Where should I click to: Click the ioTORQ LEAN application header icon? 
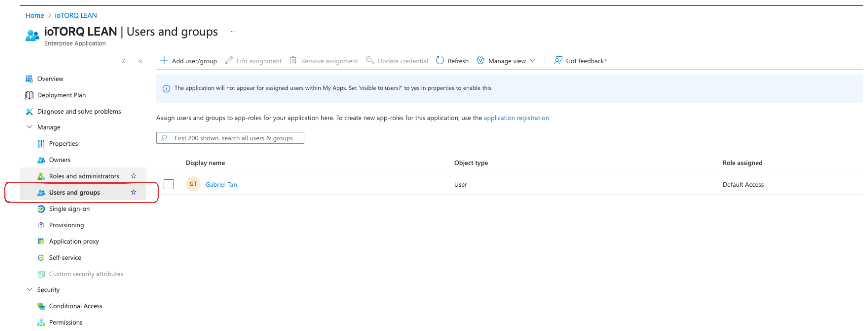pyautogui.click(x=32, y=35)
